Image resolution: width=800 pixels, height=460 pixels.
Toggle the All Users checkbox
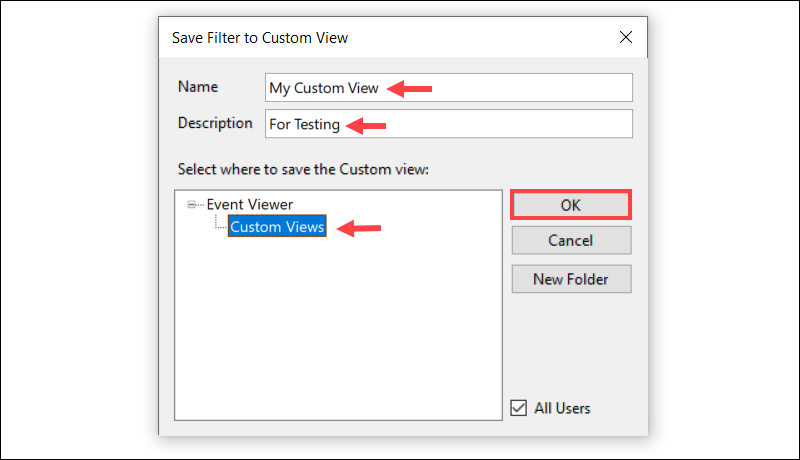pos(518,408)
